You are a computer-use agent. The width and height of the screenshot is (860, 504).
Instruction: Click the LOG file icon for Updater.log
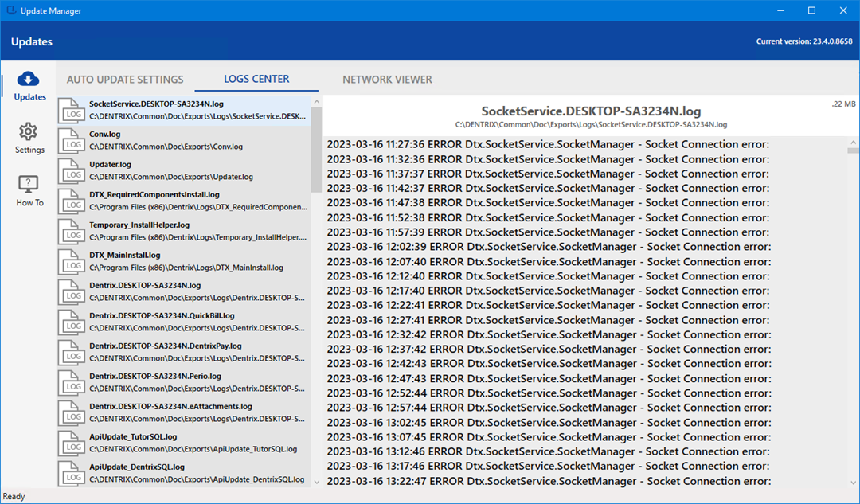click(72, 170)
